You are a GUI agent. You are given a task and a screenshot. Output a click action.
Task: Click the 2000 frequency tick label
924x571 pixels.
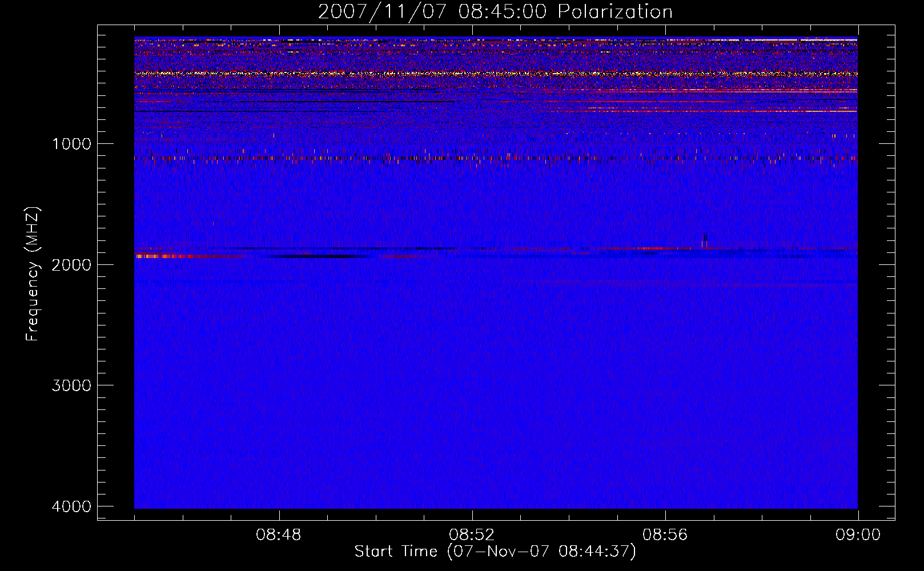pos(71,265)
